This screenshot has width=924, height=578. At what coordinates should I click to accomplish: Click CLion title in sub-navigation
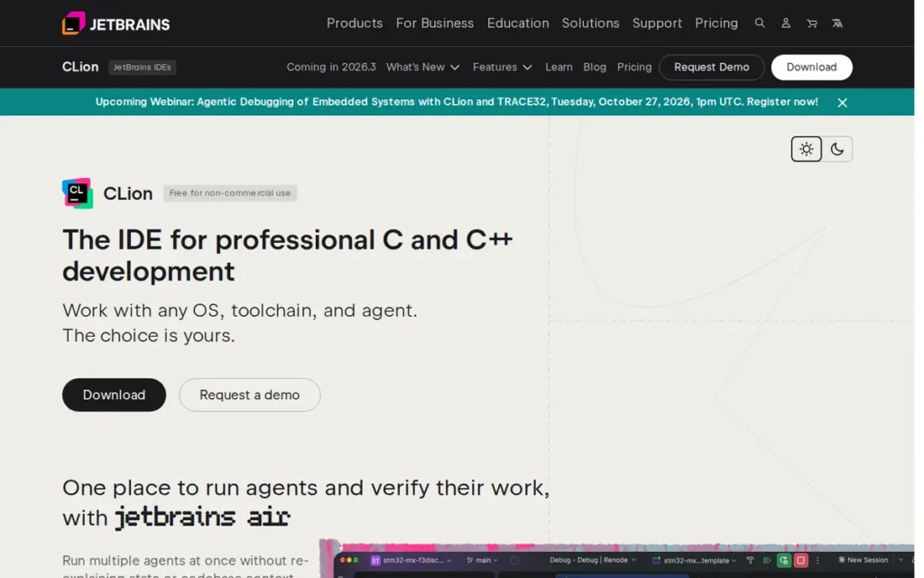pyautogui.click(x=80, y=67)
